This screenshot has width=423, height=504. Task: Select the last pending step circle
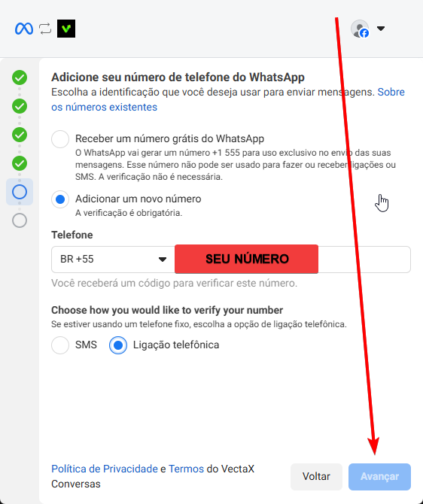coord(20,220)
